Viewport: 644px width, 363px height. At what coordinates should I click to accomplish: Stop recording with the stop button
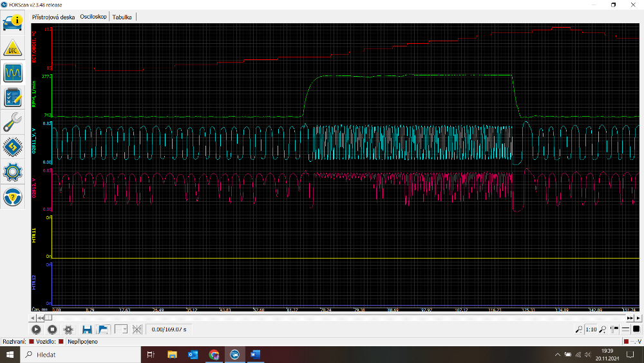tap(53, 329)
